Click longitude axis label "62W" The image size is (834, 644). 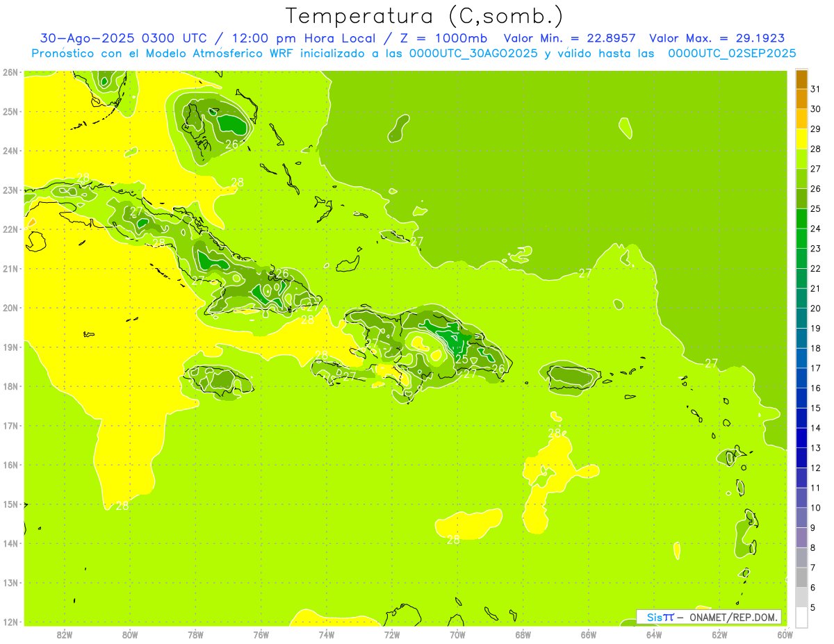(719, 634)
